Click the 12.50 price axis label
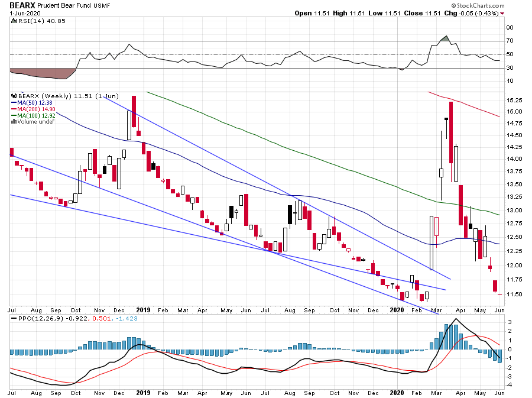 click(x=514, y=237)
